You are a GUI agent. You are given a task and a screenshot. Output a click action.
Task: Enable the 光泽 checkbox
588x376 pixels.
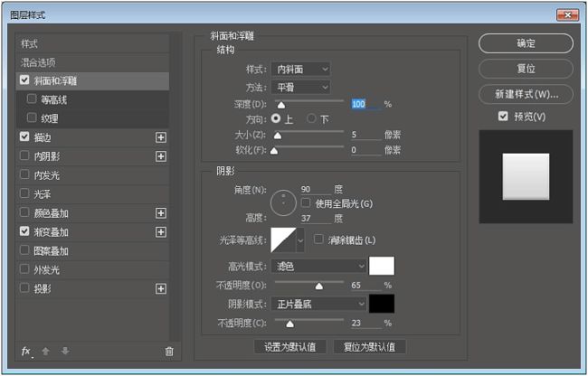pyautogui.click(x=24, y=193)
